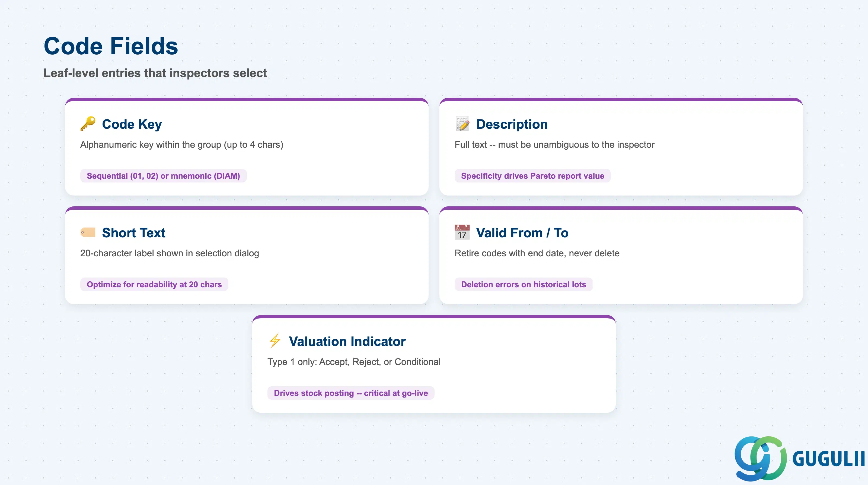The image size is (868, 485).
Task: Click the label tag icon beside Short Text
Action: [88, 232]
